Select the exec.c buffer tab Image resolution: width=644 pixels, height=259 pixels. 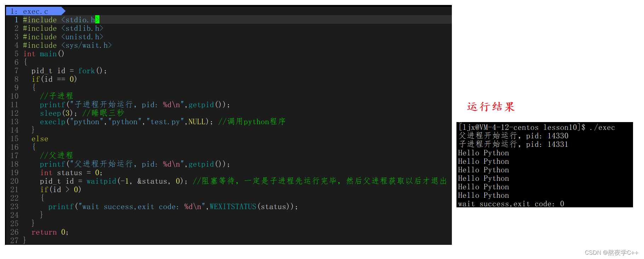35,11
